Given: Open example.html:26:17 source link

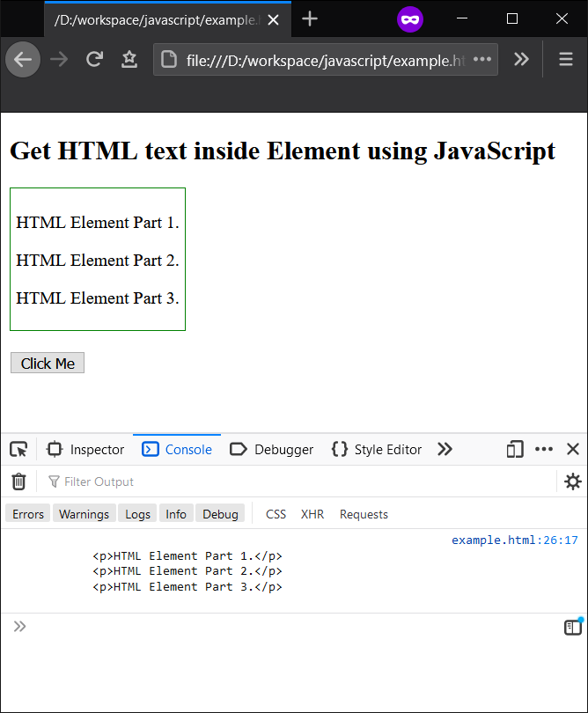Looking at the screenshot, I should (513, 540).
